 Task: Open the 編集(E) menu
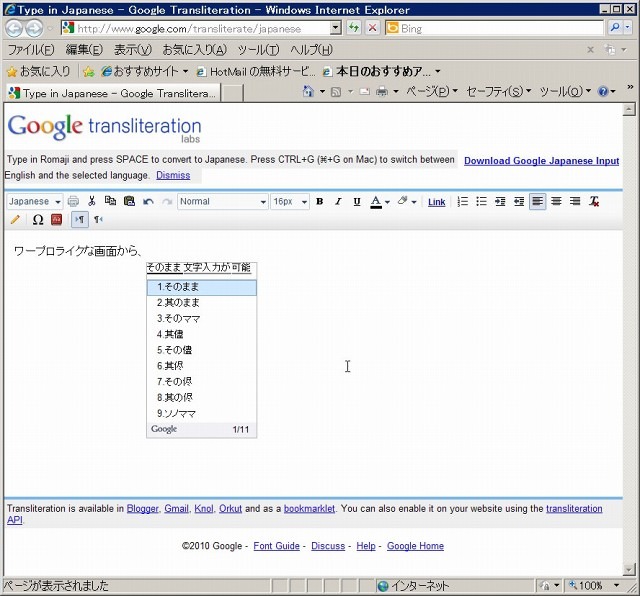84,50
